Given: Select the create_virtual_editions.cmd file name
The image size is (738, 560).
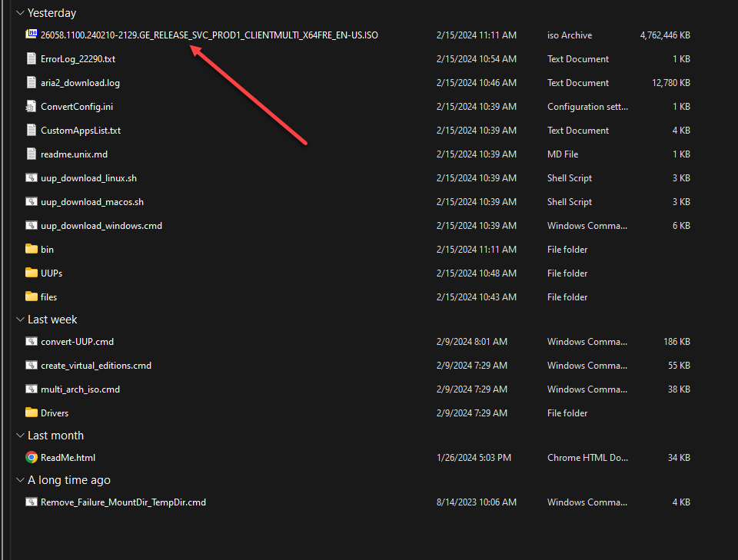Looking at the screenshot, I should coord(96,366).
